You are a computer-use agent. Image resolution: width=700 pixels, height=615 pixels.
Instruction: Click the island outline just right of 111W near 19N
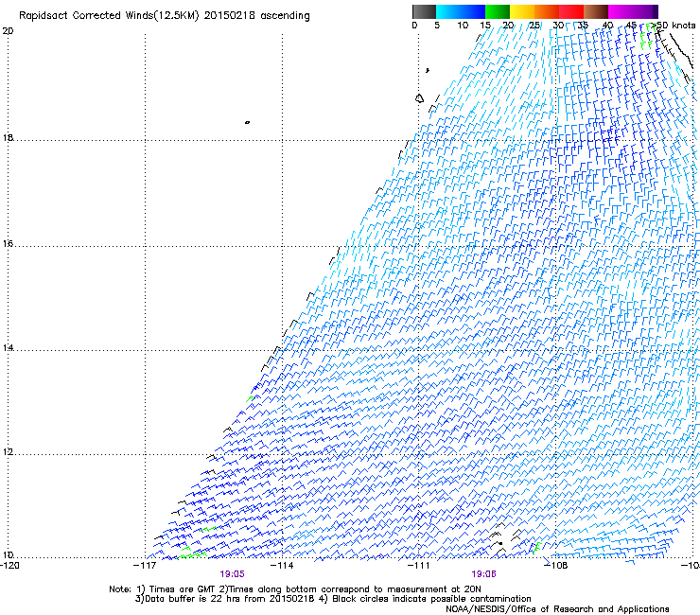[x=419, y=98]
